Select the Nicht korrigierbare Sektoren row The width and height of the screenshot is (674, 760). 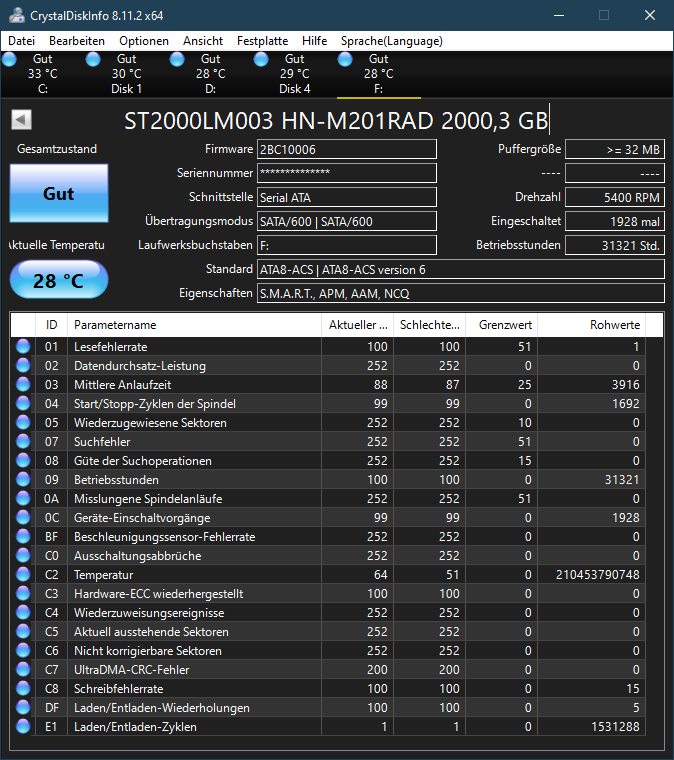pos(328,650)
